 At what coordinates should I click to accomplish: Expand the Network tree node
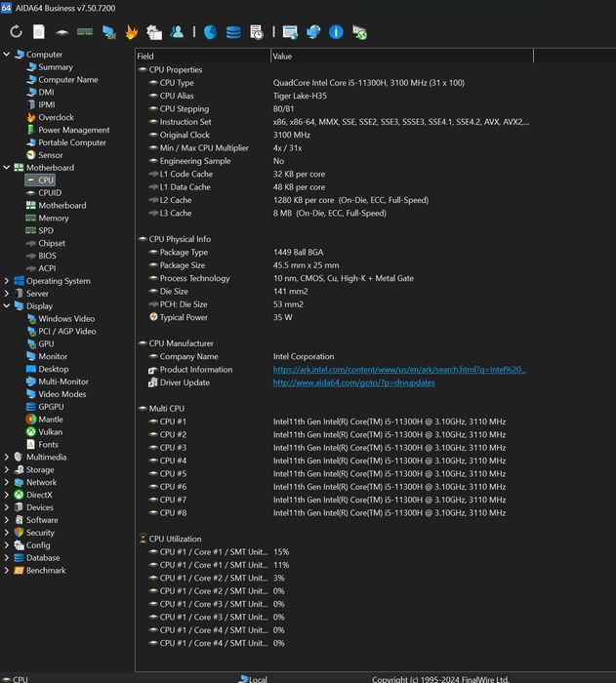(7, 482)
